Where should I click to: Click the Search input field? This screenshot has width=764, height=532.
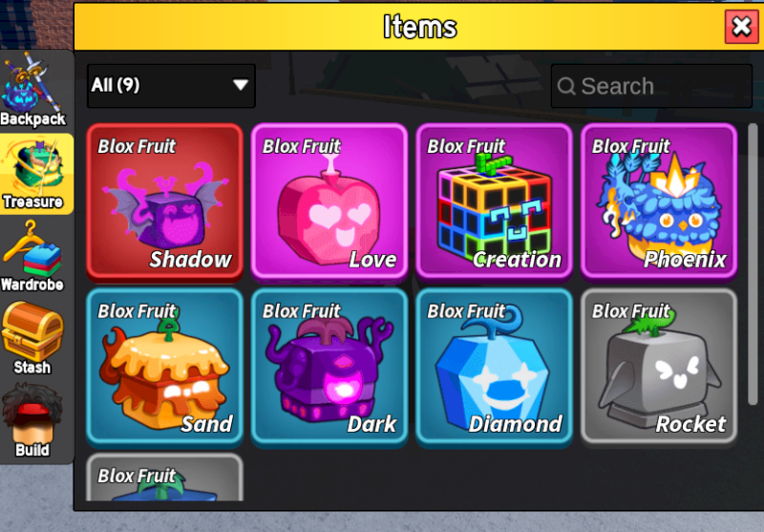pos(651,86)
